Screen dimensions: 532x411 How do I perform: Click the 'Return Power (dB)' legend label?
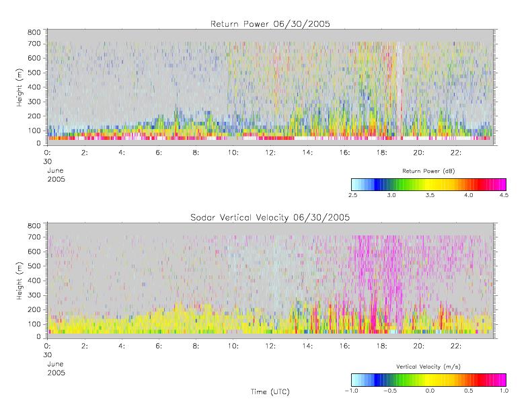click(x=428, y=171)
